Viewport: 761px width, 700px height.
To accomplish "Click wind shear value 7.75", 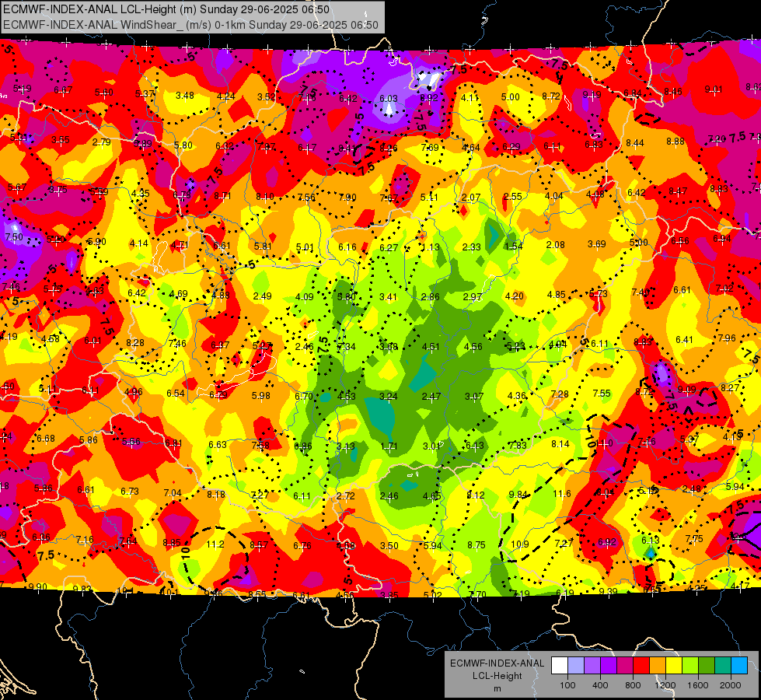I will click(x=694, y=539).
